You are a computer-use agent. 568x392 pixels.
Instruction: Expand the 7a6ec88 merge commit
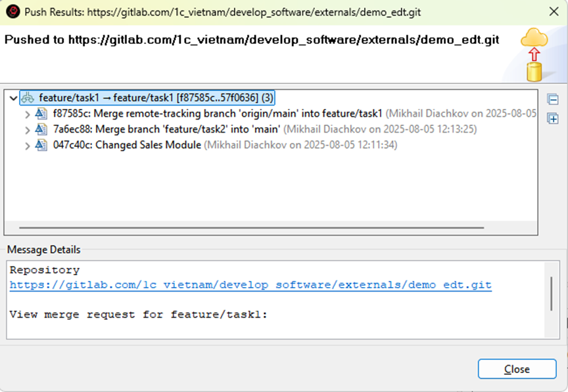(x=28, y=129)
